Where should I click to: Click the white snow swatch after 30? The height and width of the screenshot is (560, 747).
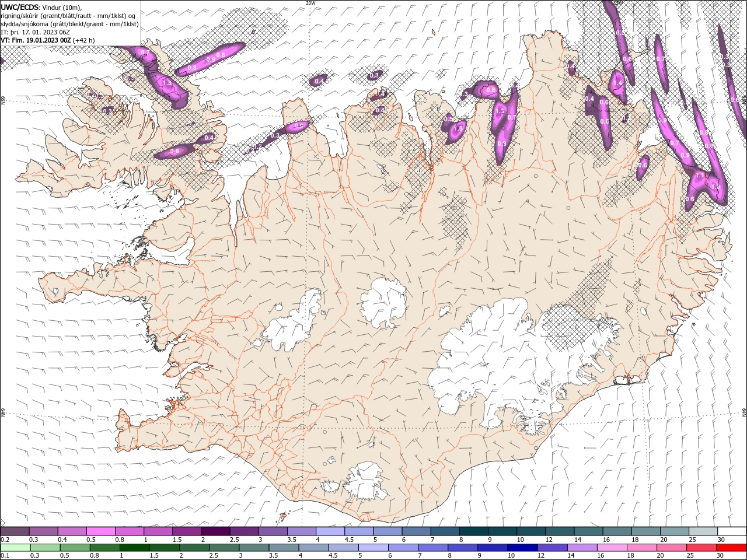point(732,531)
